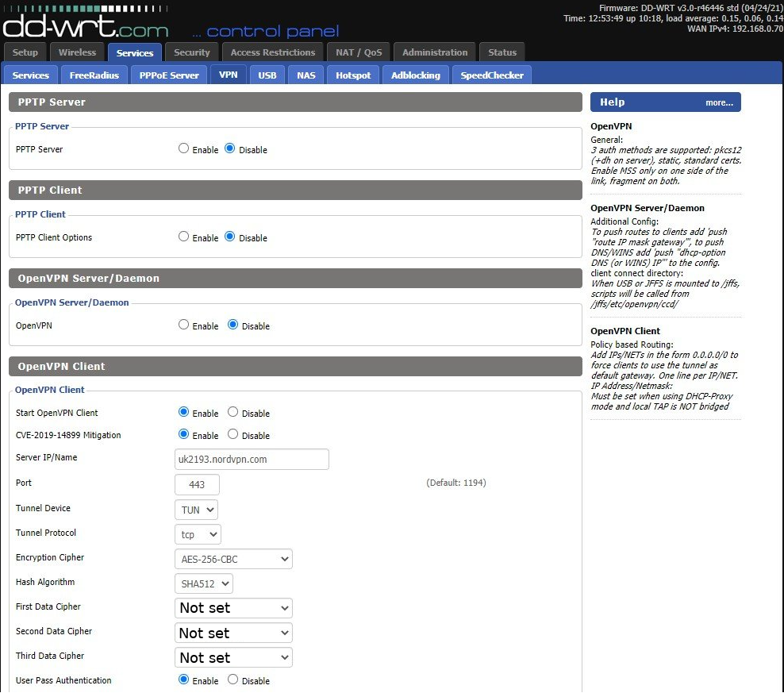Click the Port number field
The image size is (784, 693).
pos(197,484)
